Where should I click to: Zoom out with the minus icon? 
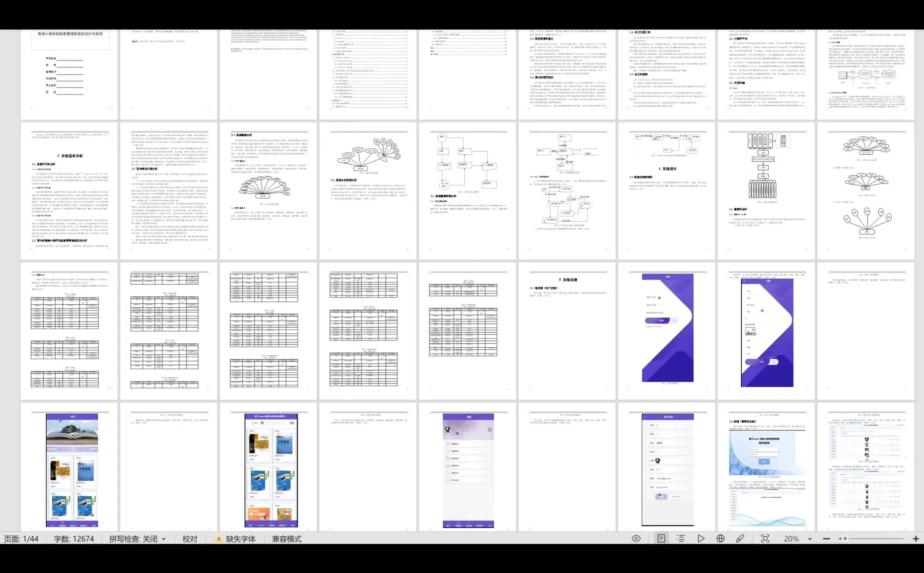826,539
